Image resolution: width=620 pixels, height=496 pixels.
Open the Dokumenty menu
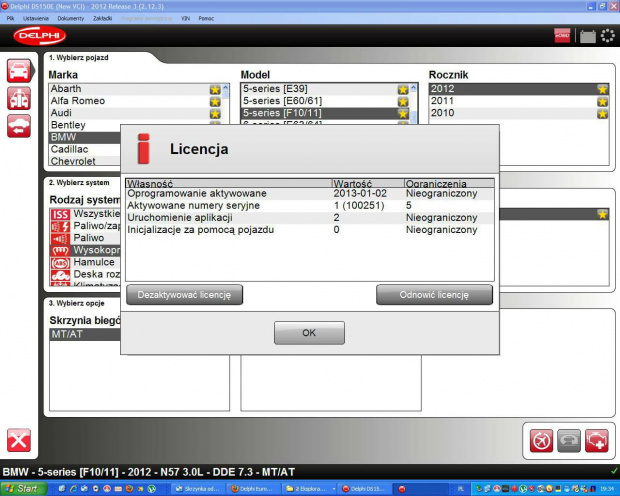pos(71,18)
